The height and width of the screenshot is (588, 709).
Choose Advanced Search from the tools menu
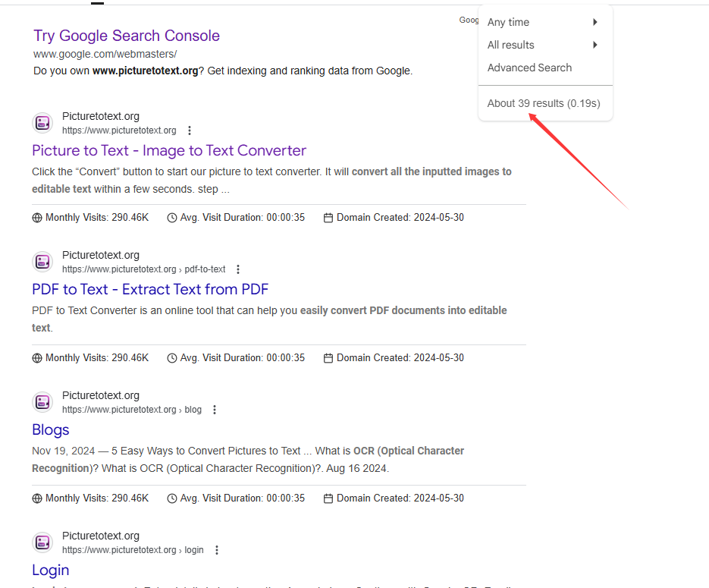point(529,68)
